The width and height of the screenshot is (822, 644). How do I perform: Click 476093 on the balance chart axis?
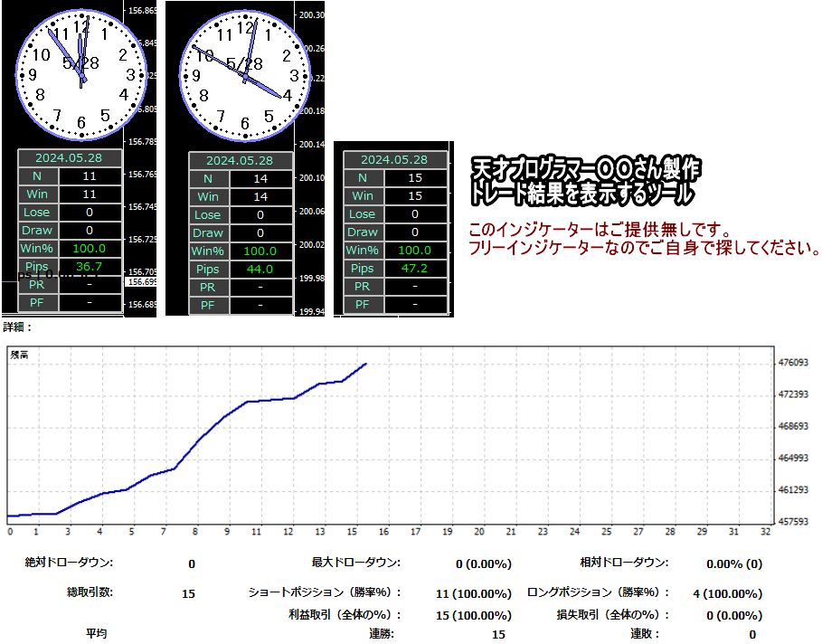point(792,363)
